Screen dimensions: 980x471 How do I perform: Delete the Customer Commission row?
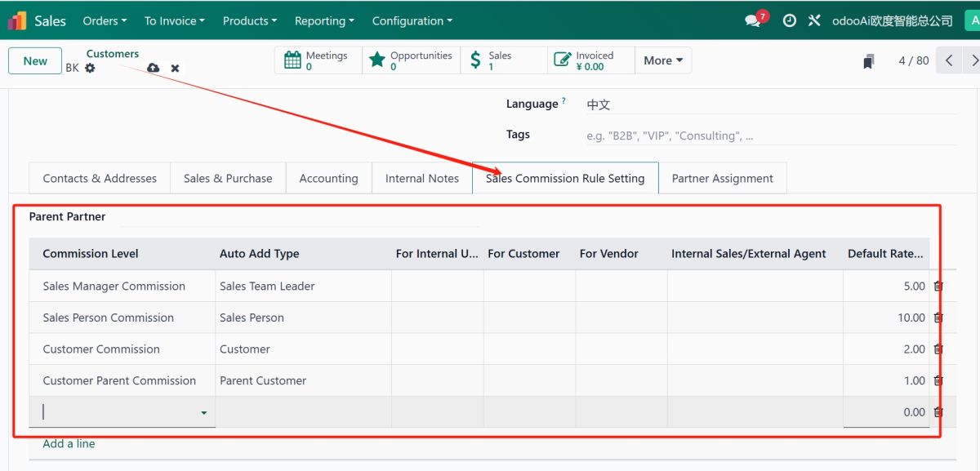(938, 349)
